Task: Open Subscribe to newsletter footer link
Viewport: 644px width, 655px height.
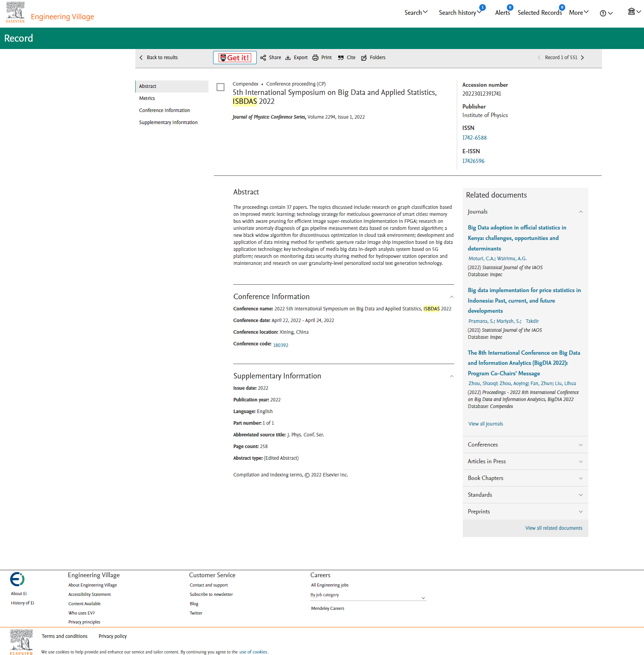Action: 211,595
